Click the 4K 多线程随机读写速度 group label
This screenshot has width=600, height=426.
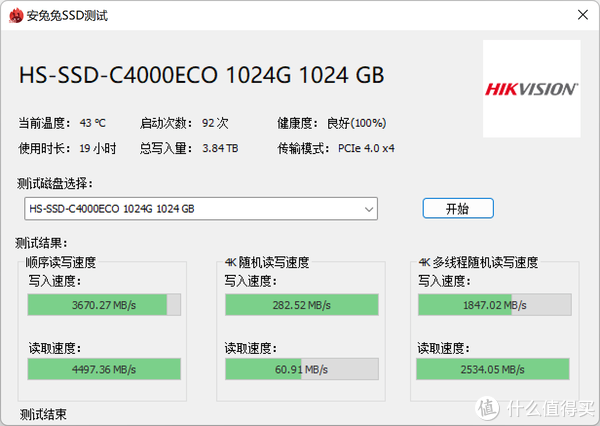[x=478, y=262]
